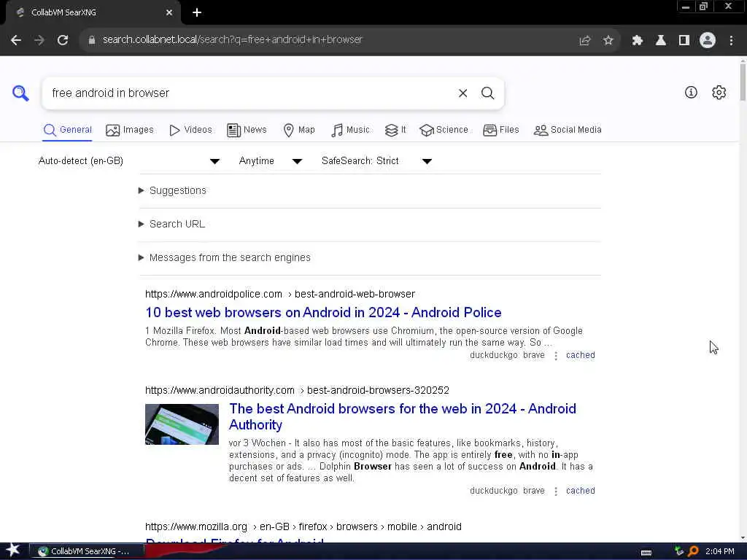Expand the Search URL section
The width and height of the screenshot is (747, 560).
tap(171, 224)
